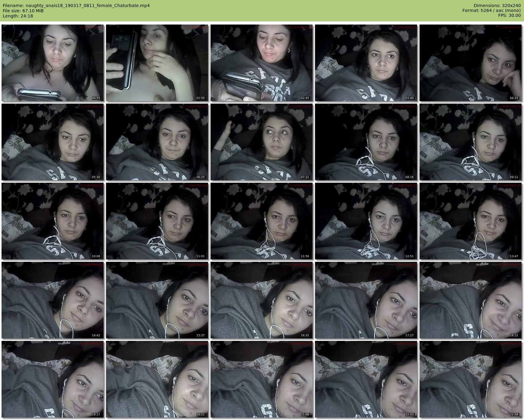Pick the frame at timestamp 11:01

[157, 221]
